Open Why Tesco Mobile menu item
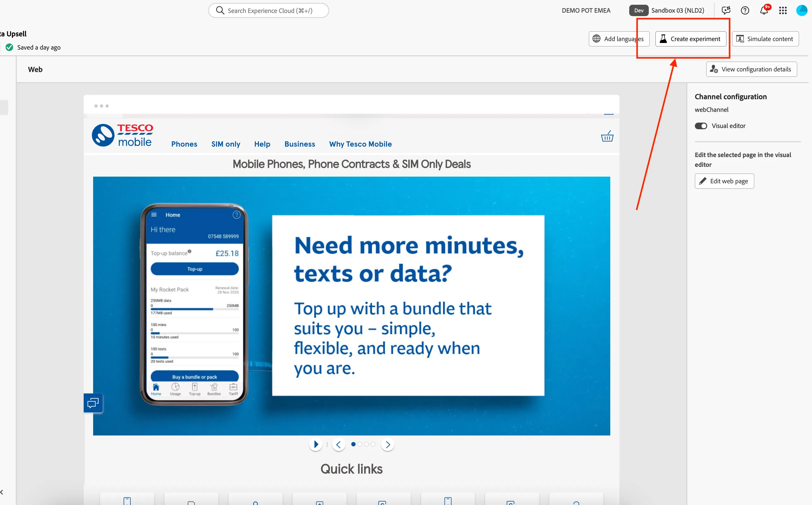The width and height of the screenshot is (812, 505). click(360, 144)
